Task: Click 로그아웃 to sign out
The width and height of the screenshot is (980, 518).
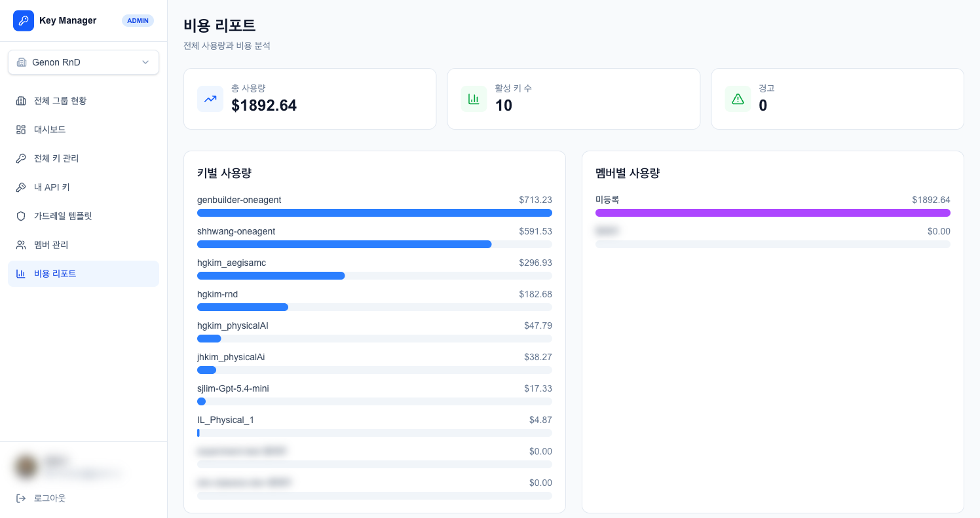Action: 50,498
